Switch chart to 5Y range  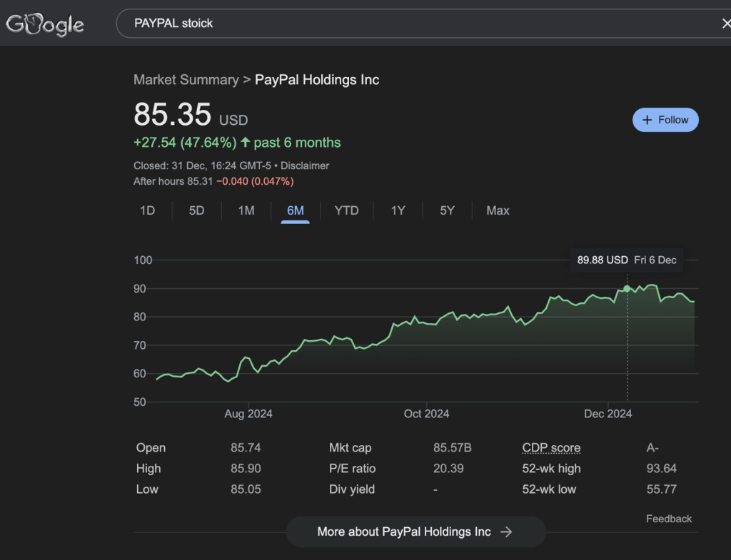[x=447, y=210]
